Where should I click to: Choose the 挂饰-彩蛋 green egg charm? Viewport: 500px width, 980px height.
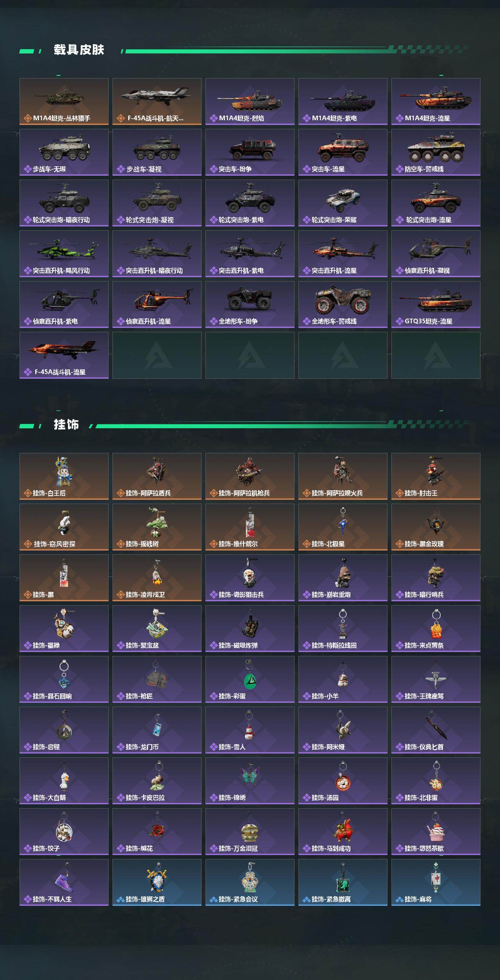(250, 679)
